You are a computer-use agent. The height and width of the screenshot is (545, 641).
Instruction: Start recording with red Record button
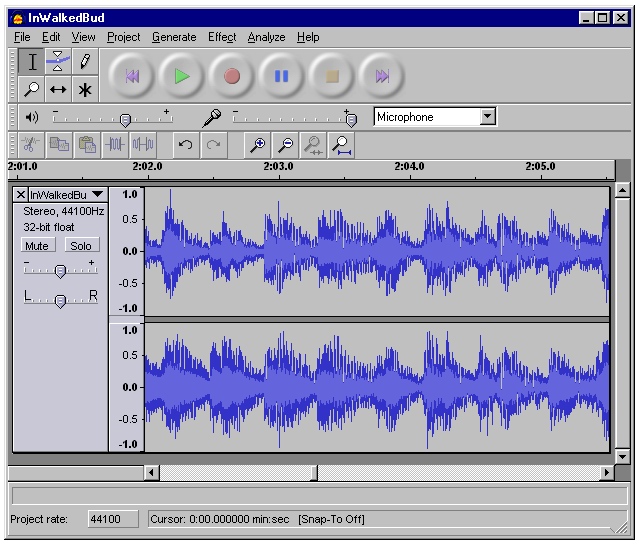point(232,76)
